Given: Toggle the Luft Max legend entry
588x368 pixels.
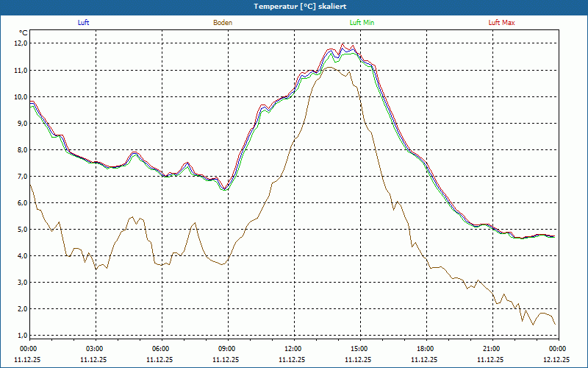Looking at the screenshot, I should pos(502,23).
